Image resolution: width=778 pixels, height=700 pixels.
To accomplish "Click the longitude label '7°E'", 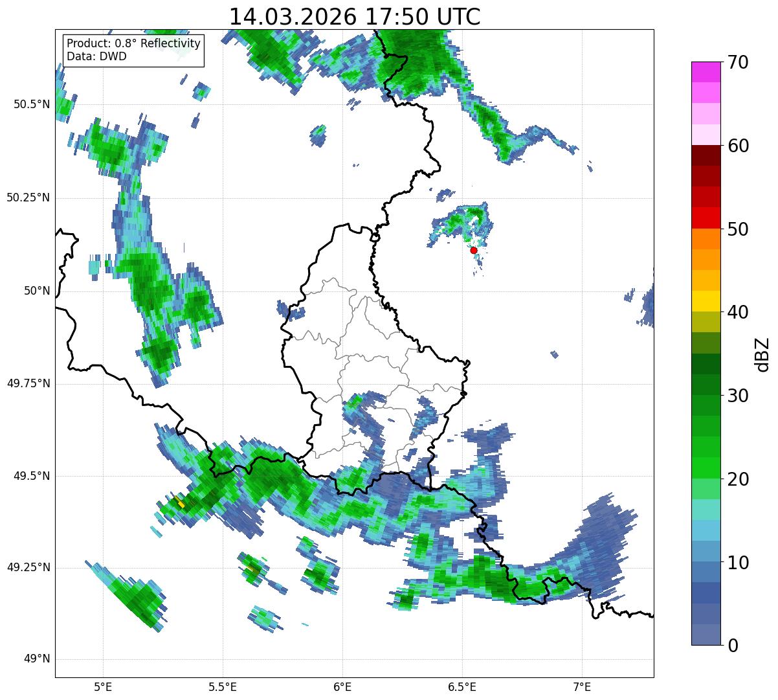I will tap(582, 686).
